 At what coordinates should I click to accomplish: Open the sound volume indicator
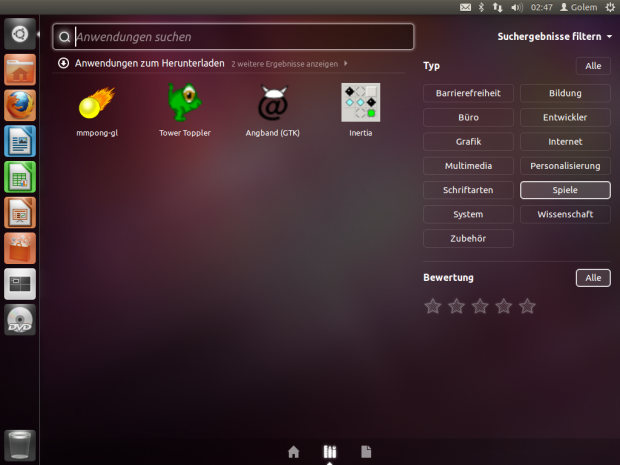517,7
